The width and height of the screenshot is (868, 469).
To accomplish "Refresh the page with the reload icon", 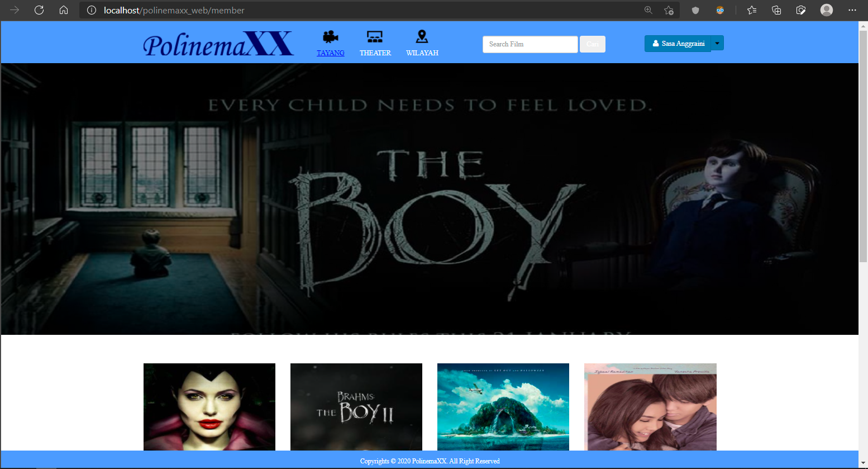I will (x=39, y=10).
